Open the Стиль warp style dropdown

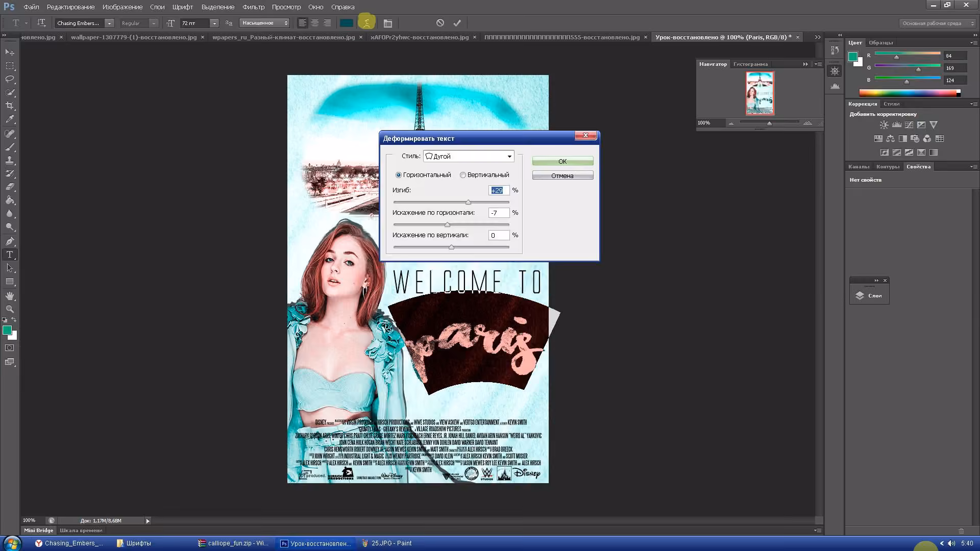(469, 157)
